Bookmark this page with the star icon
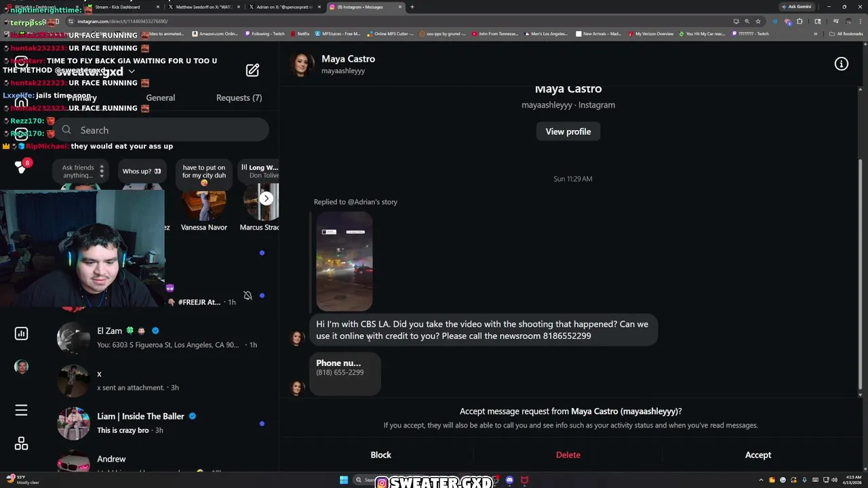 click(757, 21)
